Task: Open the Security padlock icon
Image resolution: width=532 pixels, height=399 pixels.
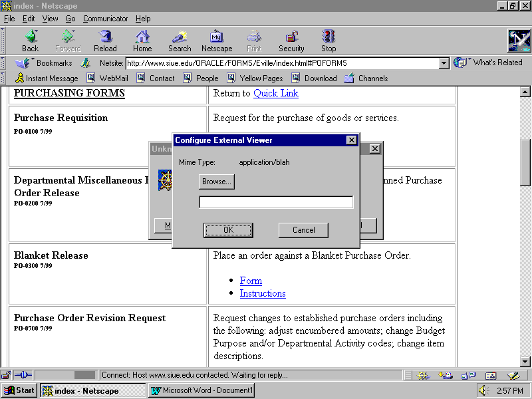Action: [x=291, y=37]
